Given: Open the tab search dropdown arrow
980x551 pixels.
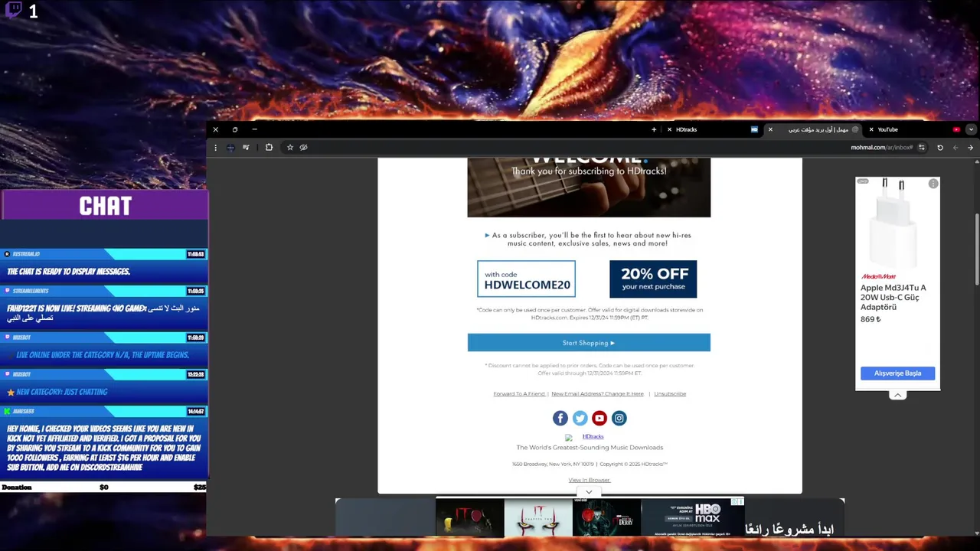Looking at the screenshot, I should click(971, 129).
